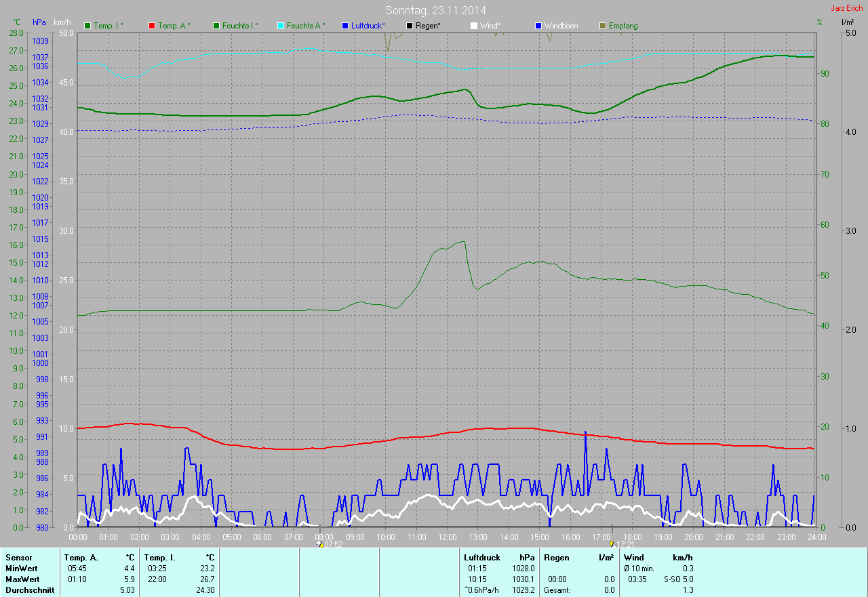
Task: Click the white Wind legend square
Action: pyautogui.click(x=474, y=26)
